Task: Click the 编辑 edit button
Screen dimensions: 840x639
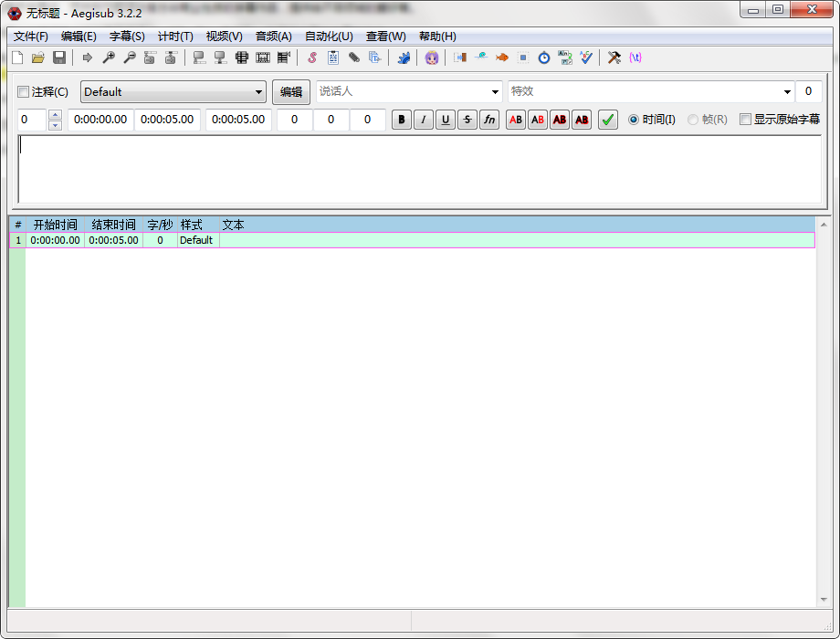Action: tap(291, 91)
